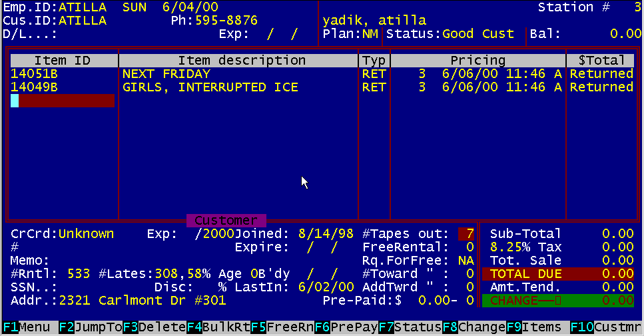
Task: Click the green CHANGE amount bar
Action: [557, 301]
